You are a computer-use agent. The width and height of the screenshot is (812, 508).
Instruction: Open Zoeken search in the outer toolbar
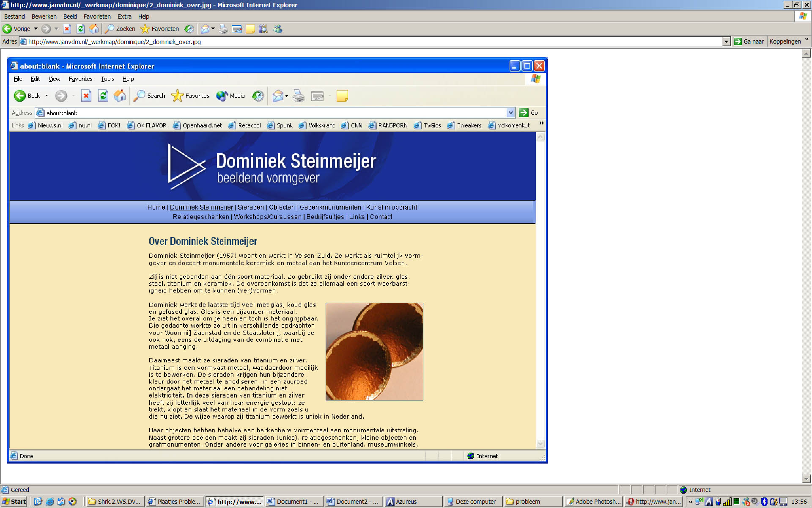pos(120,29)
